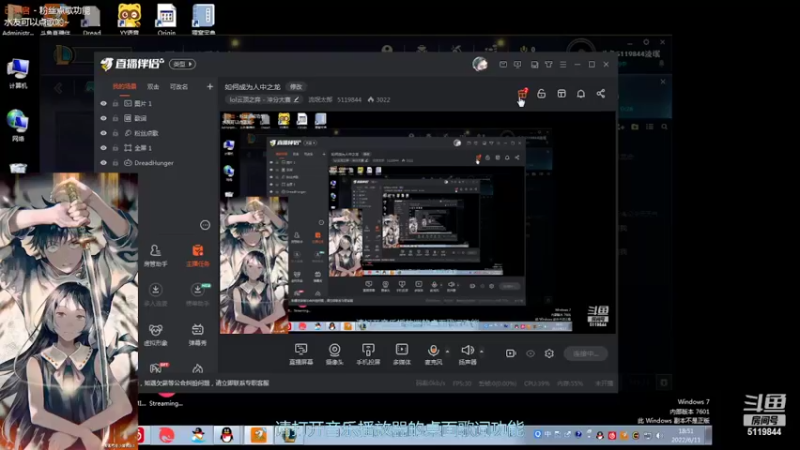800x450 pixels.
Task: Toggle lock on 歌词 source
Action: tap(116, 118)
